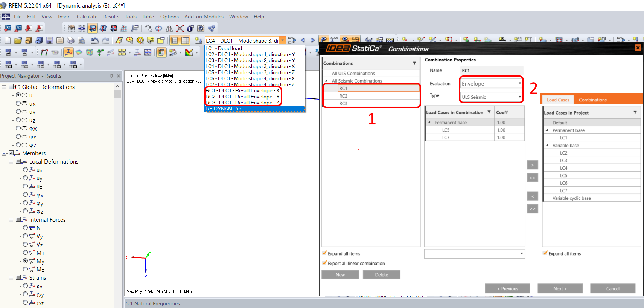
Task: Open the Calculate menu
Action: click(x=87, y=17)
